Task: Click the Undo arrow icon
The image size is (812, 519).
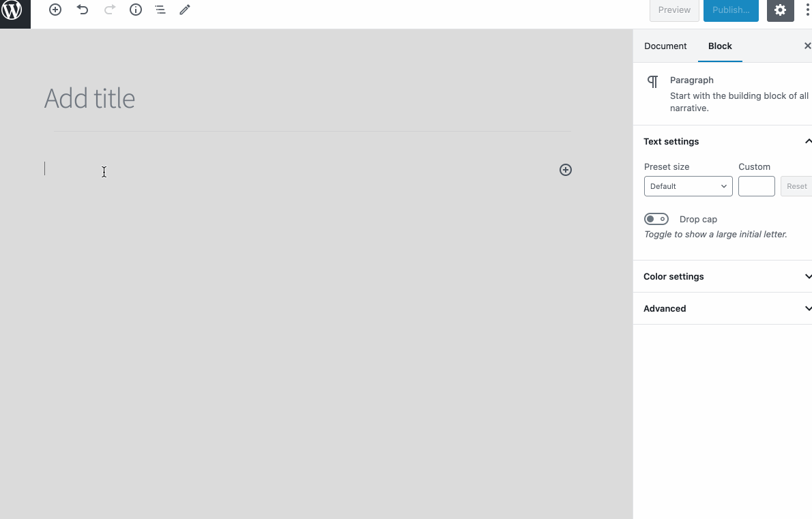Action: [x=83, y=10]
